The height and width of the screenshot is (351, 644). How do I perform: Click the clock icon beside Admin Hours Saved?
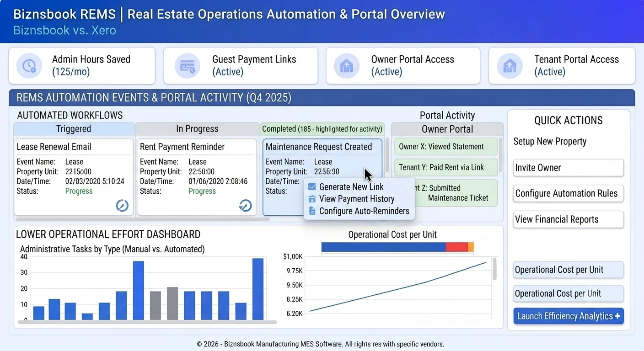pos(29,66)
